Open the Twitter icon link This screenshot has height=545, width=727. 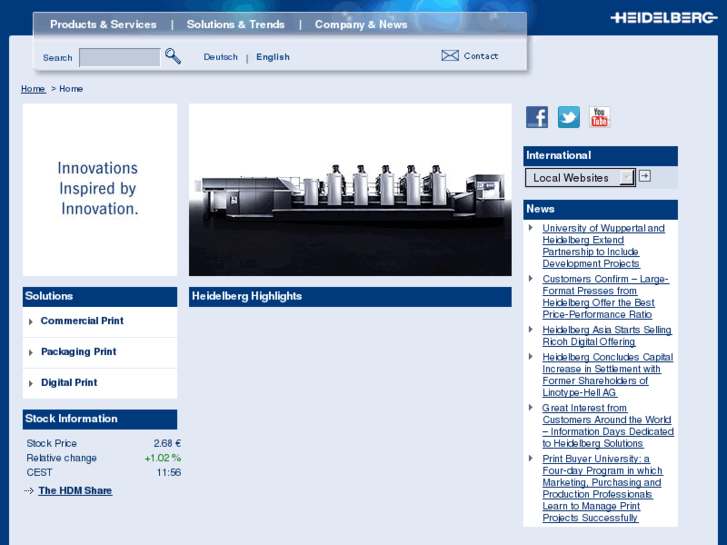tap(568, 117)
